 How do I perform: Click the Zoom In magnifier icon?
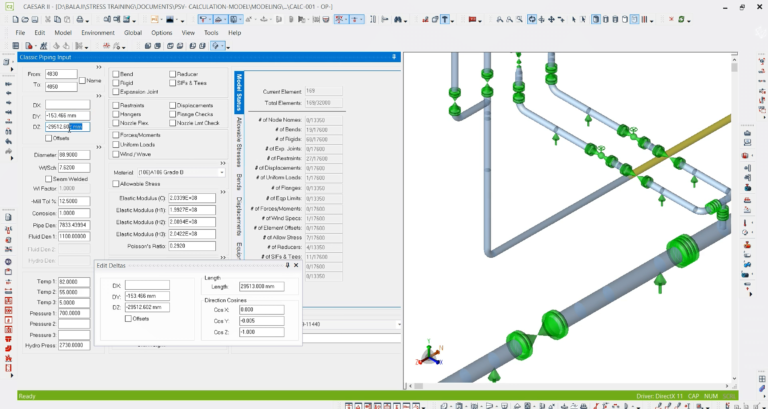(500, 20)
